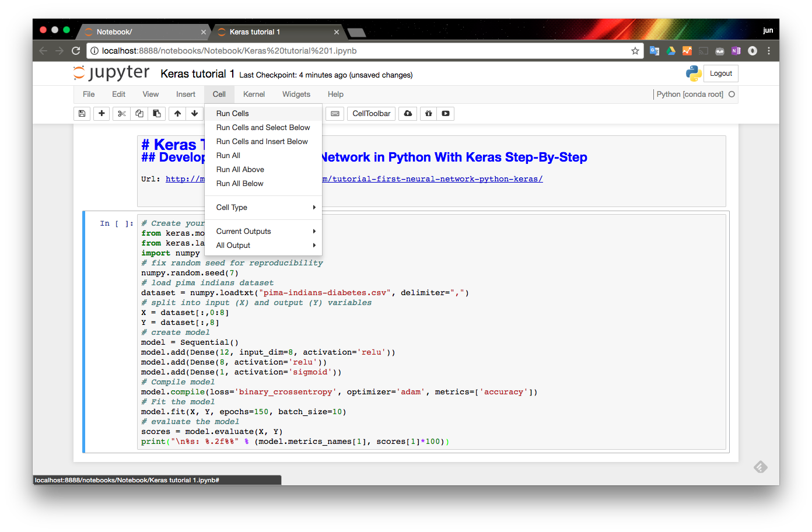Open the Widgets menu
Viewport: 812px width, 532px height.
click(296, 94)
